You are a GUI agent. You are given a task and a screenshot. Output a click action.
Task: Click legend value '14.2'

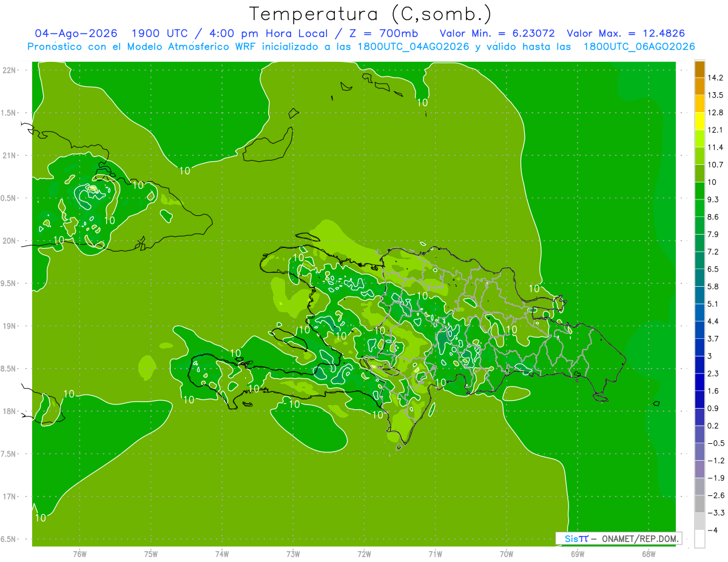[x=716, y=78]
